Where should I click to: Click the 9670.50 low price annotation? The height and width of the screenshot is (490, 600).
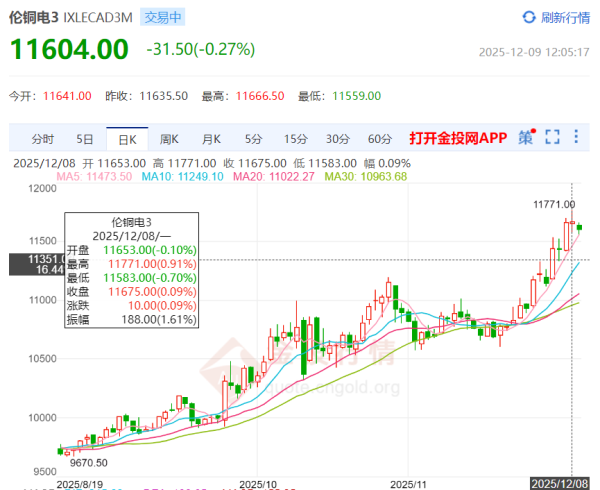88,463
